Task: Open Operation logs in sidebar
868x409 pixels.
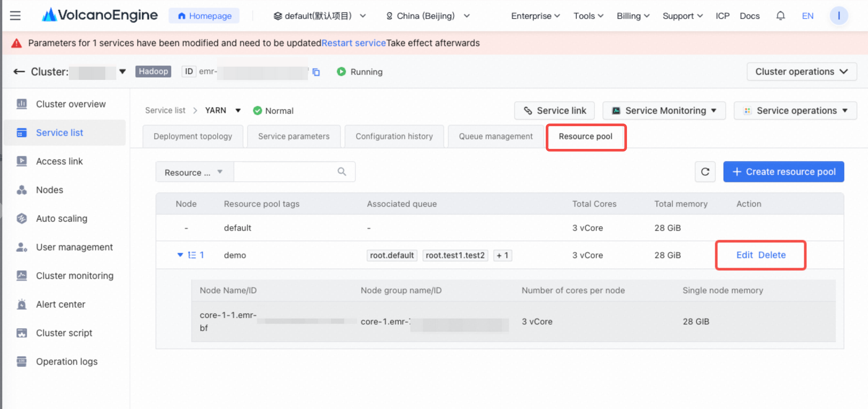Action: [x=64, y=362]
